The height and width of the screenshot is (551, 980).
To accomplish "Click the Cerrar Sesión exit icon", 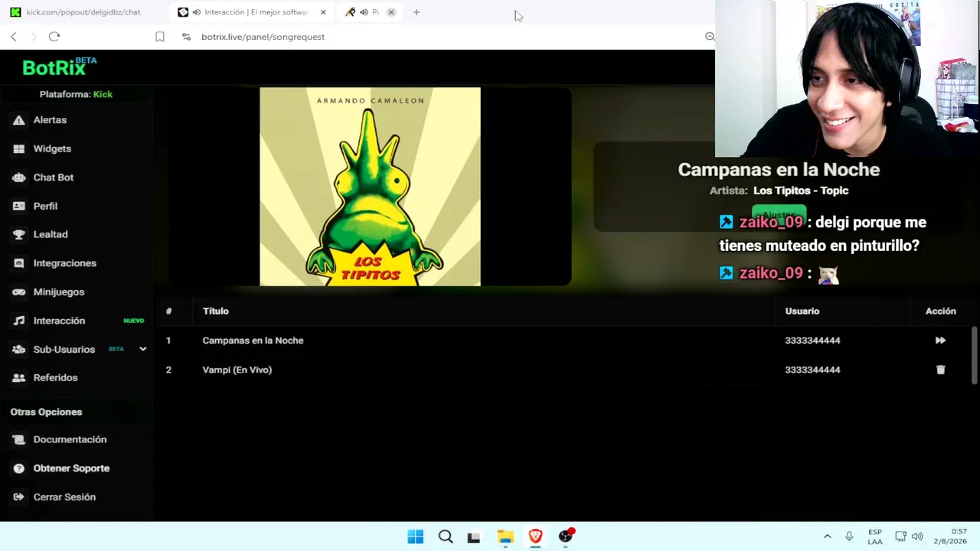I will tap(18, 497).
